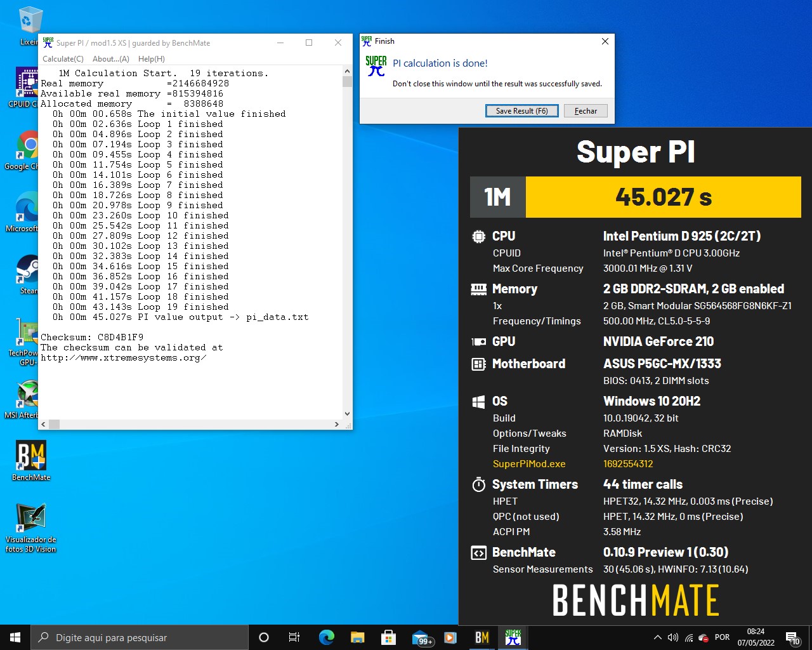Open Cortana from the taskbar

(x=264, y=637)
